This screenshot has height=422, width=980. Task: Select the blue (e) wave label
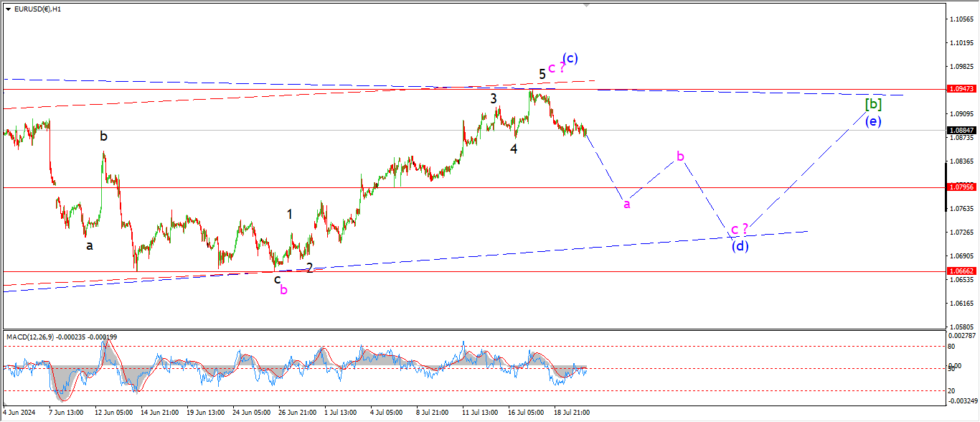(872, 121)
